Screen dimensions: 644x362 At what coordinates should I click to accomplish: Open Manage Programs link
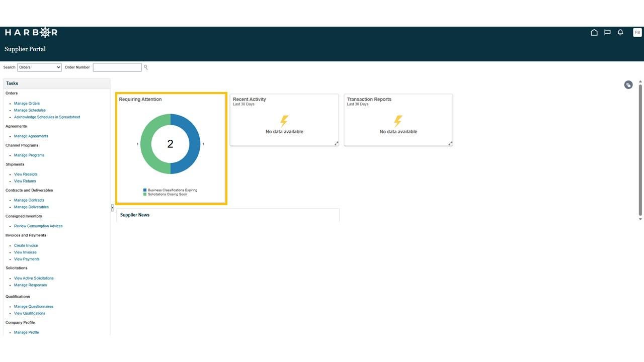29,155
